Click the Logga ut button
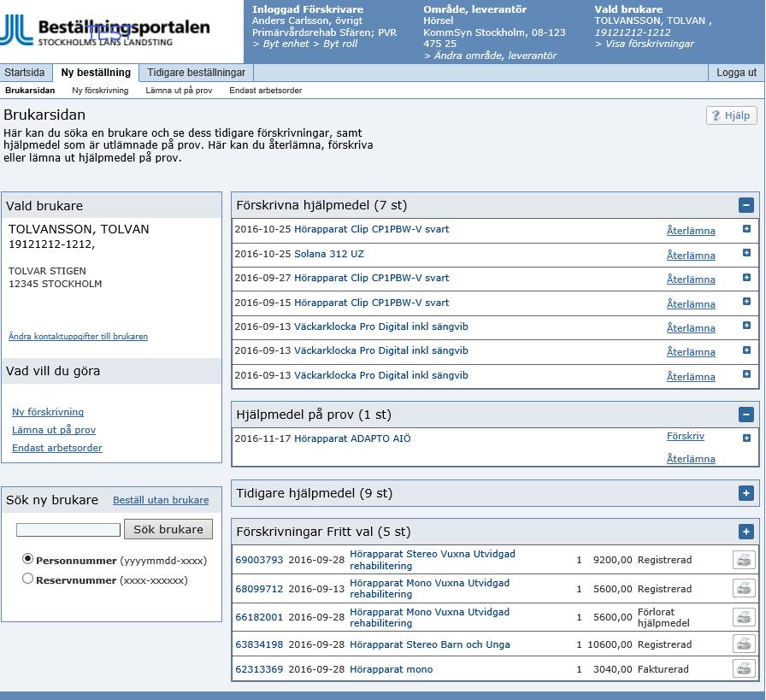The width and height of the screenshot is (766, 700). coord(736,73)
